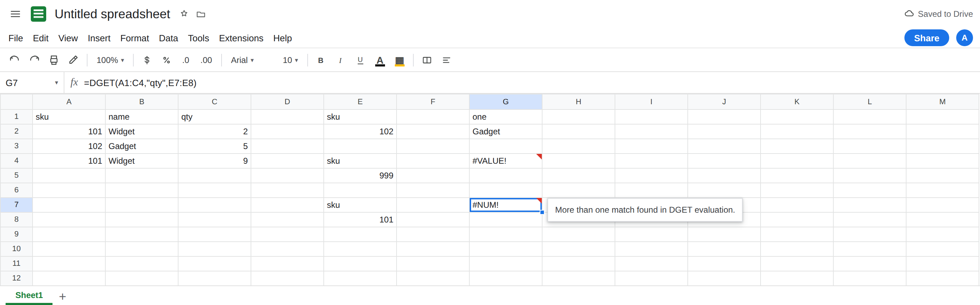Select the #NUM! cell

[506, 205]
